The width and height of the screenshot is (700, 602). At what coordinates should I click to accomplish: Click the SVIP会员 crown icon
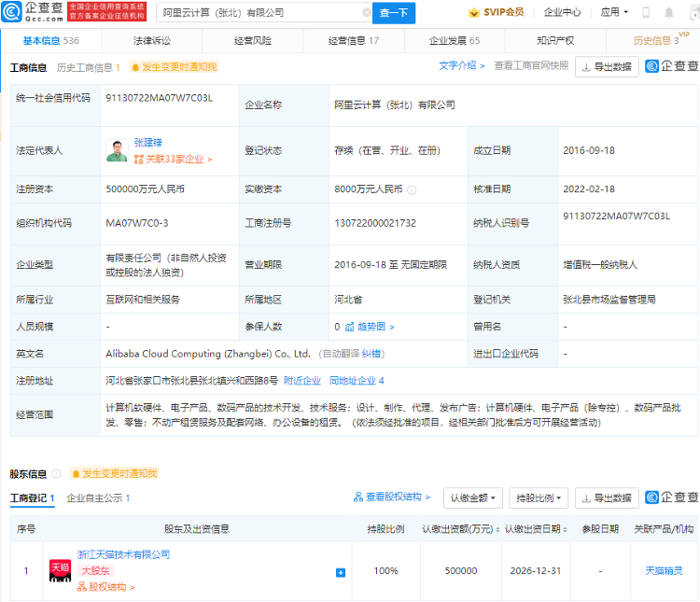(473, 12)
